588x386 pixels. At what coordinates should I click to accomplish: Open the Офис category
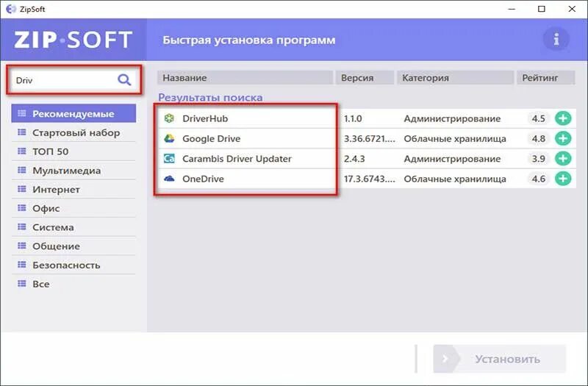[73, 208]
